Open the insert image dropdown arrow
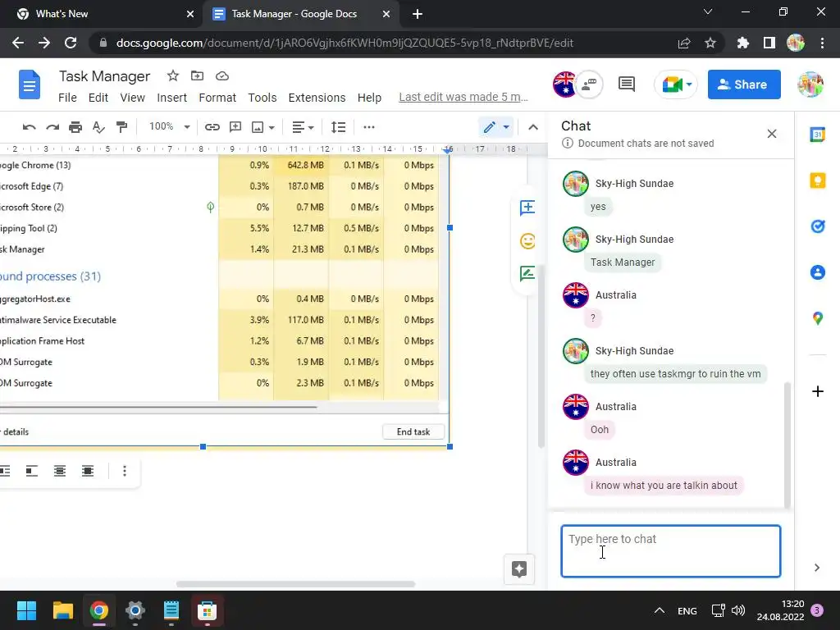The width and height of the screenshot is (840, 630). coord(272,127)
